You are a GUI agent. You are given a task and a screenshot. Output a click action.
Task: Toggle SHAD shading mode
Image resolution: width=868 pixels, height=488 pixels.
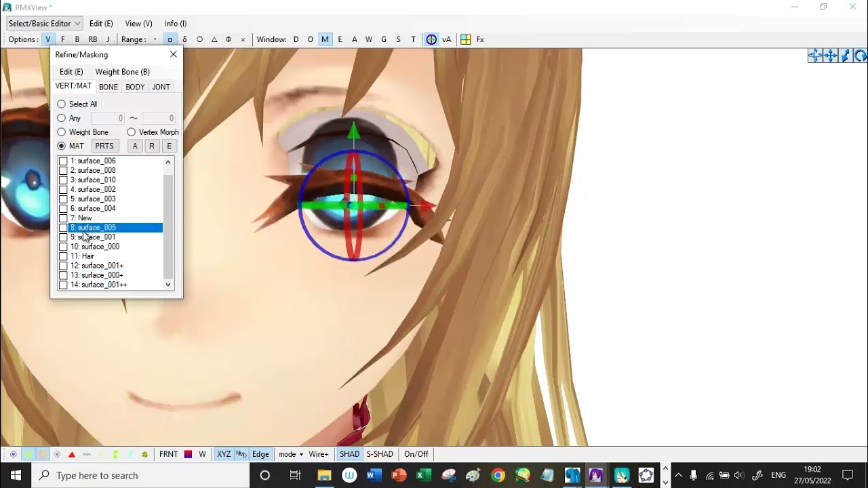point(349,454)
